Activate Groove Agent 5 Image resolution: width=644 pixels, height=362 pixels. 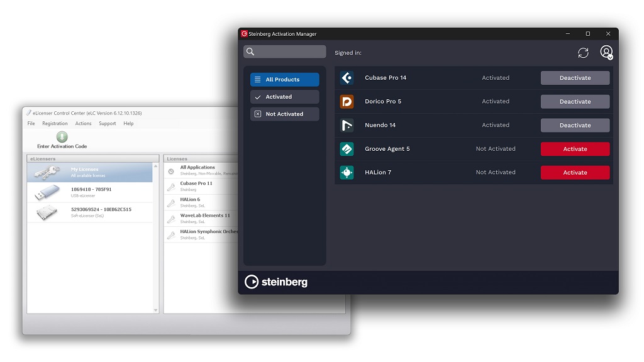575,149
